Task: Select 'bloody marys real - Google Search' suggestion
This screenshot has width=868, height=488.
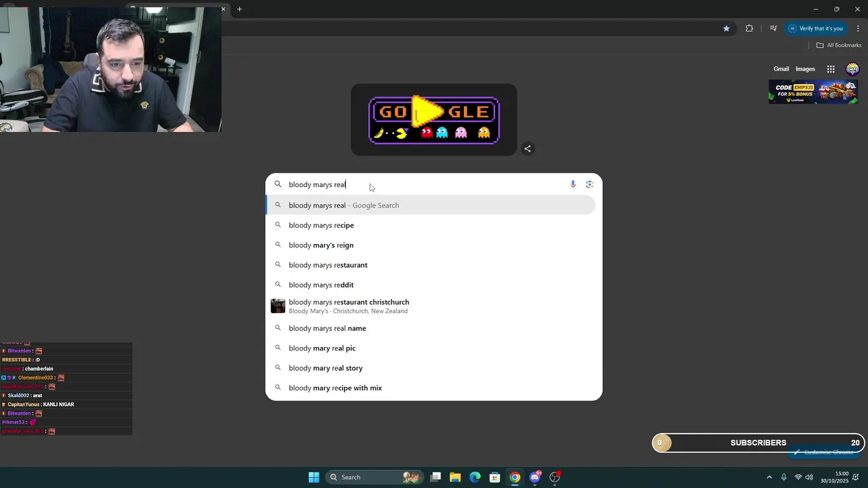Action: (x=431, y=205)
